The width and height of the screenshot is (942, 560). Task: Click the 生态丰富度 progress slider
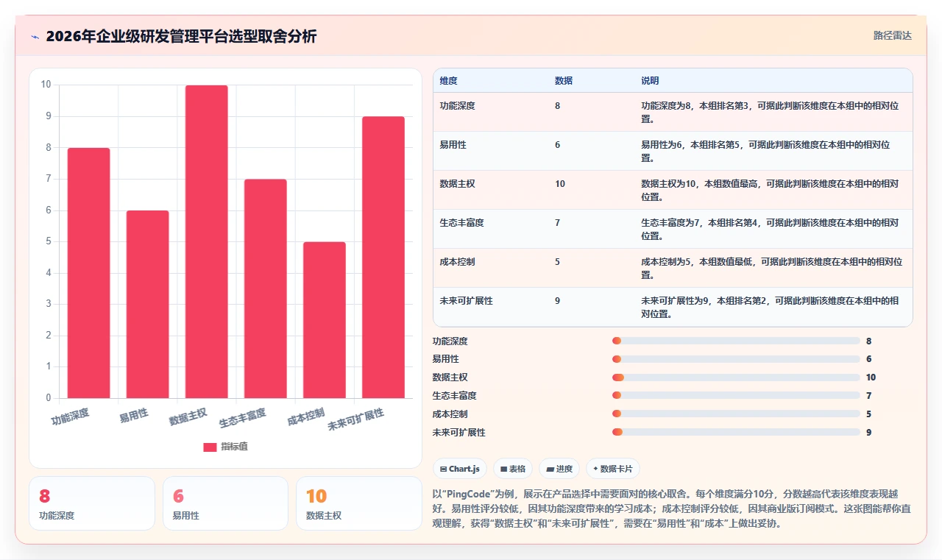736,396
